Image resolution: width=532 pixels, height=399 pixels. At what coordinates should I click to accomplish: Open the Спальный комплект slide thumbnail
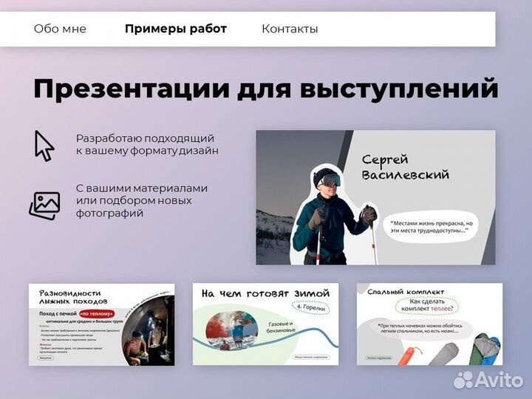pos(429,324)
